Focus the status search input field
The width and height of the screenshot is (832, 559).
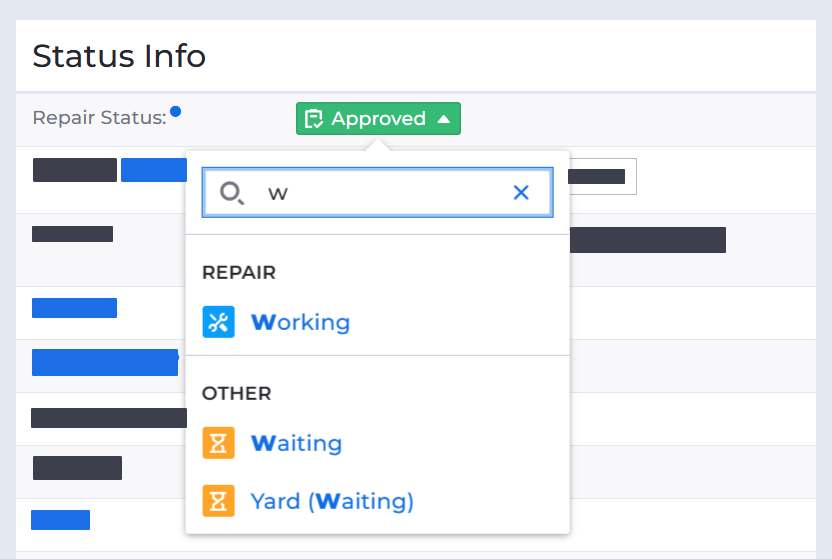click(x=380, y=193)
